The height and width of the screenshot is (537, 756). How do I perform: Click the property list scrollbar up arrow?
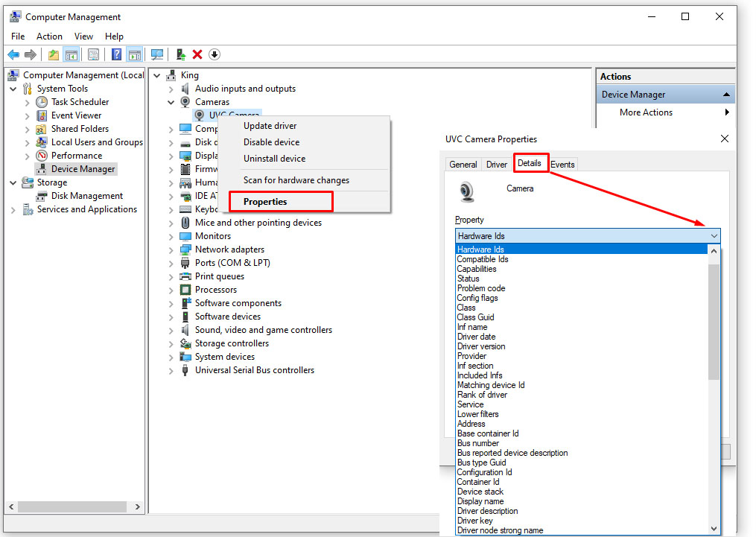point(714,251)
